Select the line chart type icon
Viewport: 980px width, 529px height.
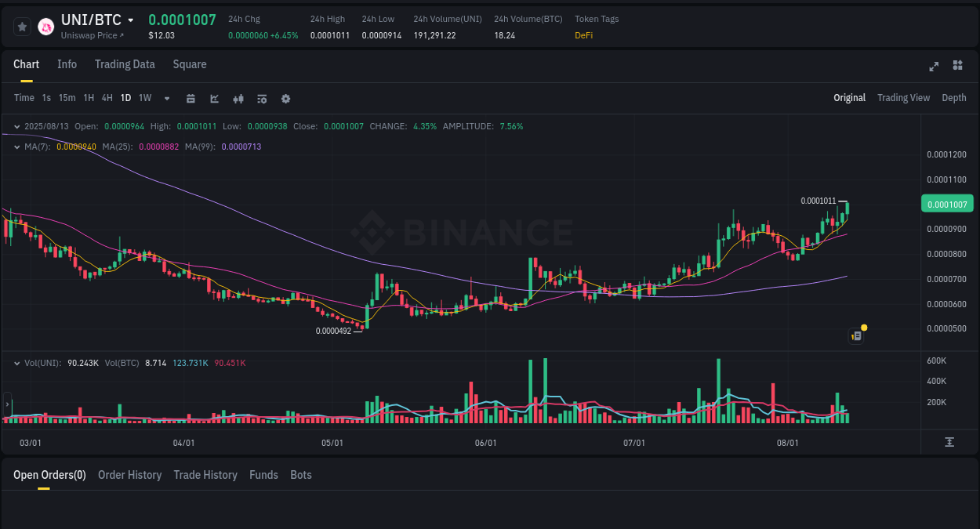(x=214, y=98)
